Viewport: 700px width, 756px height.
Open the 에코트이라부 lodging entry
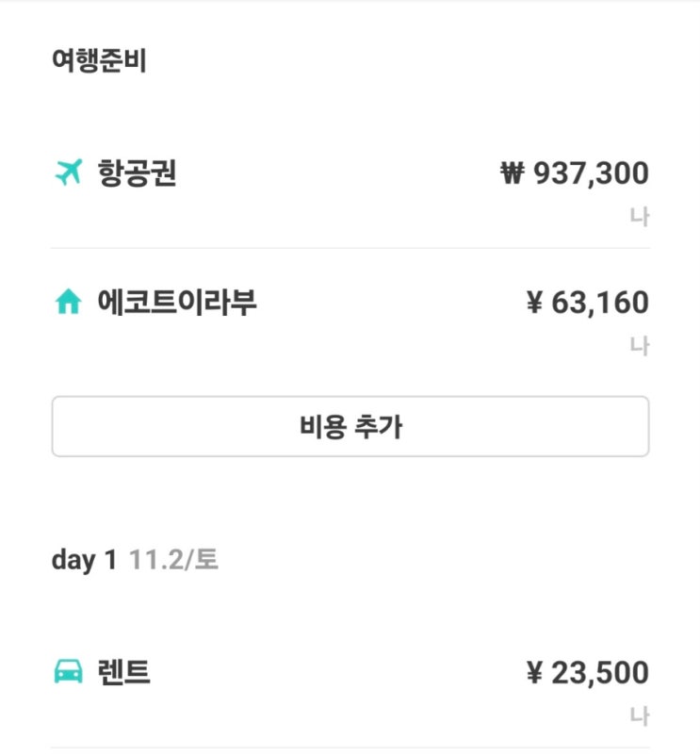(x=176, y=304)
